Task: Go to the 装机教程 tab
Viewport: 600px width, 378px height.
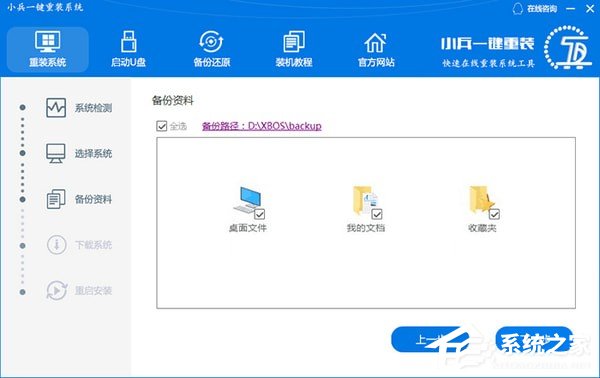Action: (294, 49)
